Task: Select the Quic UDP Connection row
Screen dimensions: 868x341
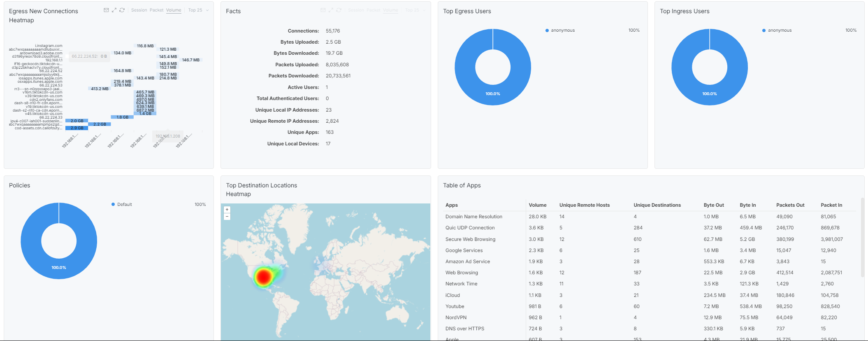Action: pos(650,228)
